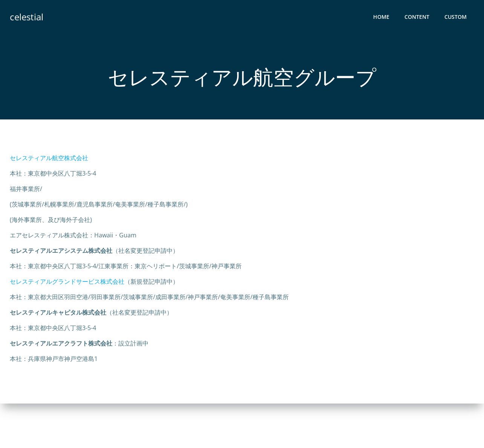
Task: Click the セレスティアル航空グループ page heading
Action: [x=242, y=78]
